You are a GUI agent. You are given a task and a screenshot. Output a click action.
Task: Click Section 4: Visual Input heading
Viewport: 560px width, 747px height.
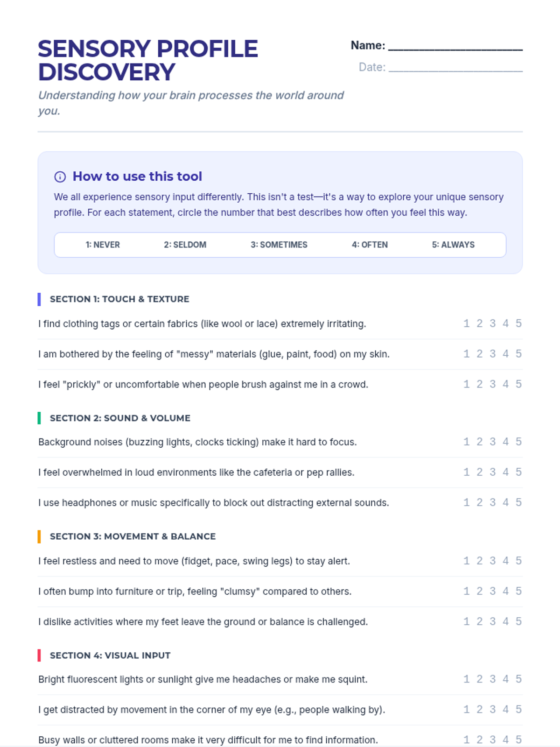(x=110, y=655)
